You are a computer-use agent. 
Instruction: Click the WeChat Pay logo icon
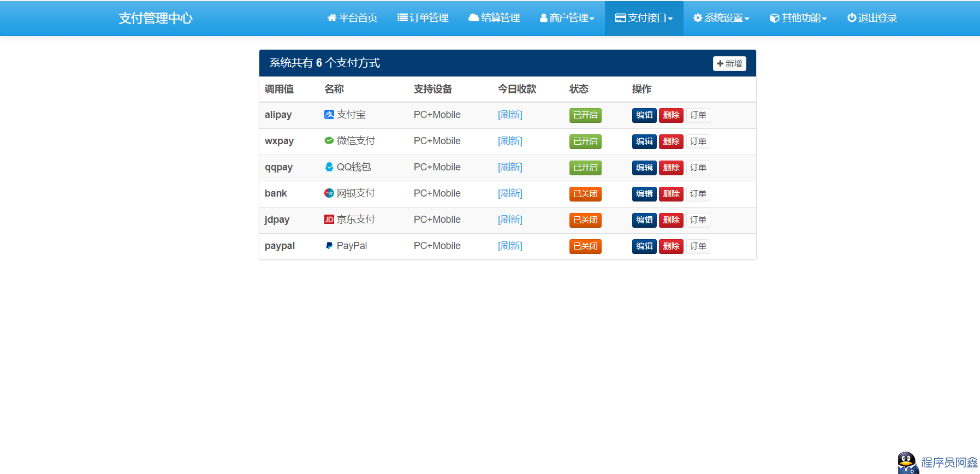click(x=329, y=140)
